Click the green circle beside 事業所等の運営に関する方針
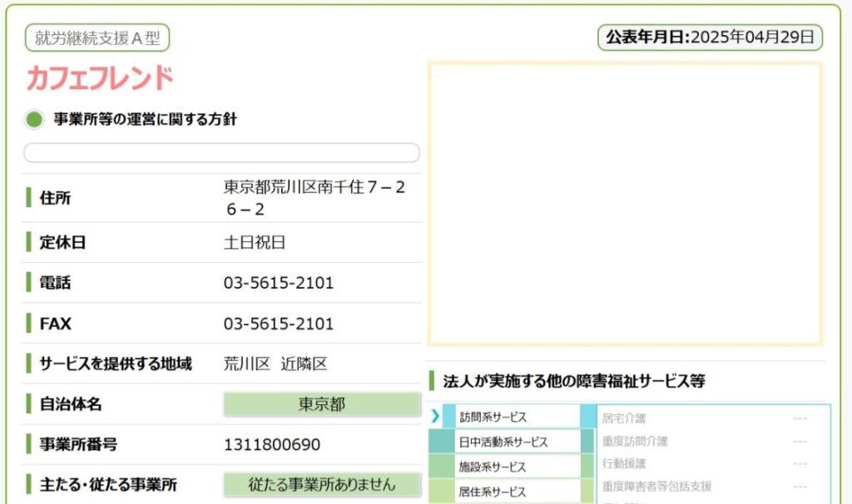The width and height of the screenshot is (852, 504). 34,119
